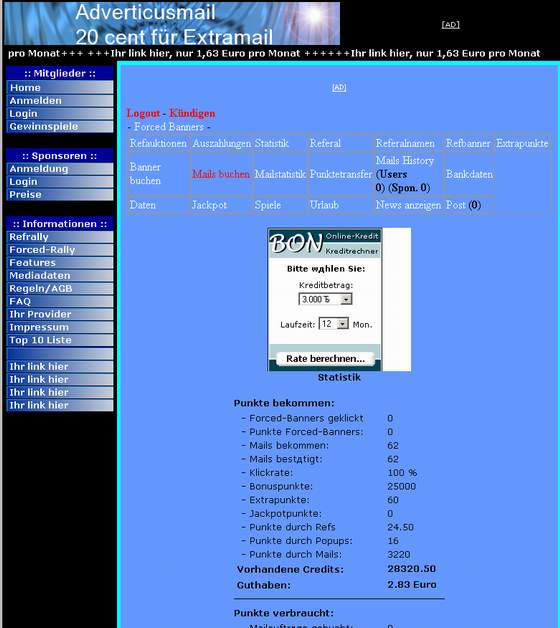Click the AD placeholder above Logout

click(339, 87)
